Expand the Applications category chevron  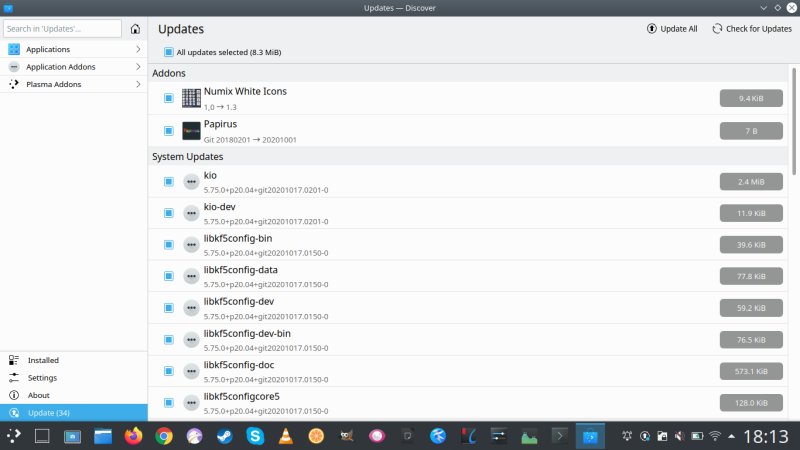click(138, 49)
